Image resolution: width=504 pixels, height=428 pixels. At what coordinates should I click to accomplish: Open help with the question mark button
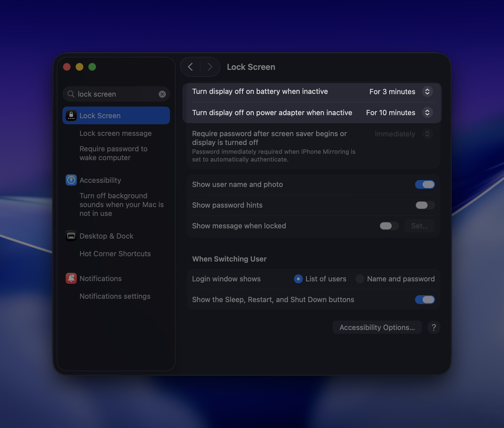tap(434, 327)
